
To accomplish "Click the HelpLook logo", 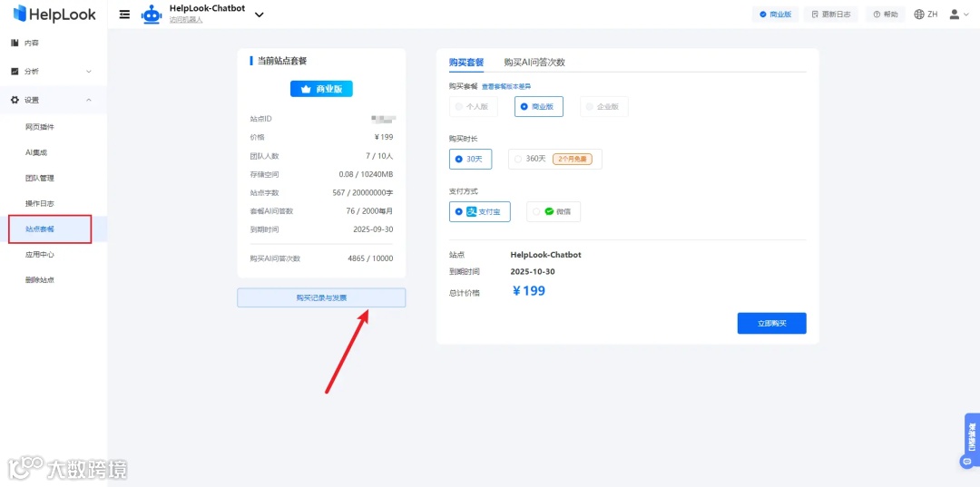I will [x=54, y=14].
